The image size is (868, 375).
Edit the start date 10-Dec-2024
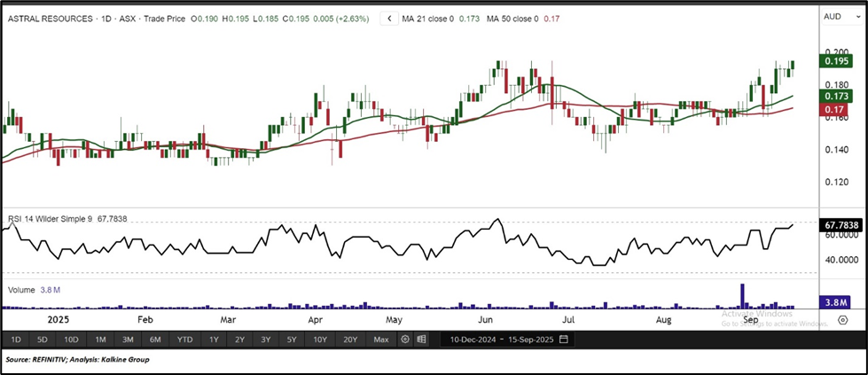click(x=472, y=340)
